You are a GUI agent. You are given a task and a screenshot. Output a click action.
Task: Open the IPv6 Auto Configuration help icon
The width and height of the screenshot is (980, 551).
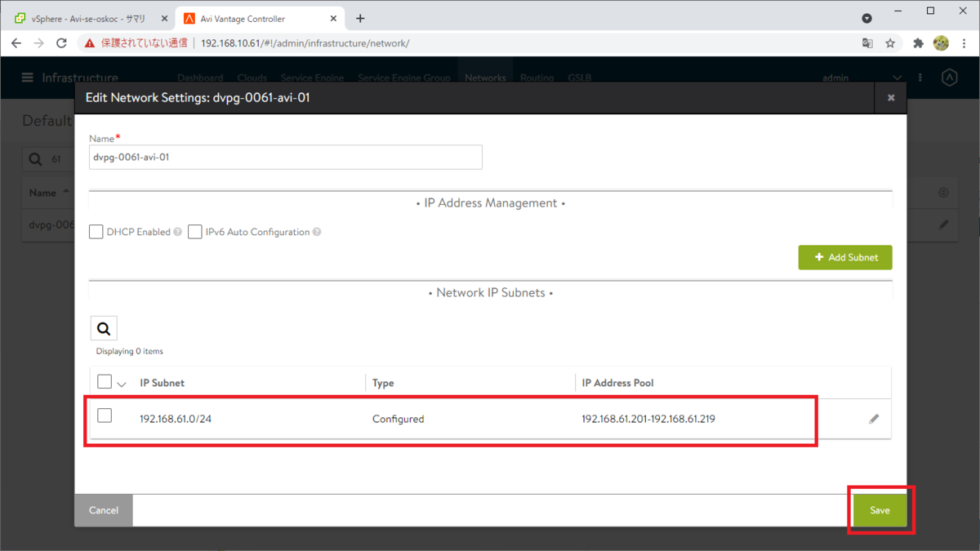click(x=317, y=232)
